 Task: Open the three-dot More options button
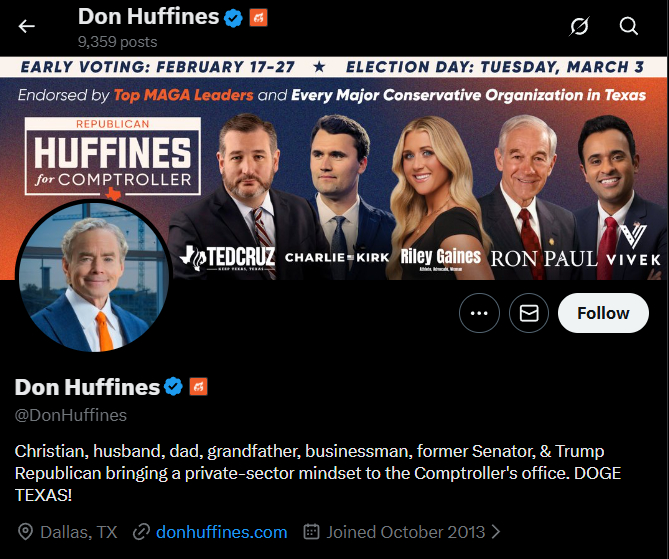click(x=479, y=313)
